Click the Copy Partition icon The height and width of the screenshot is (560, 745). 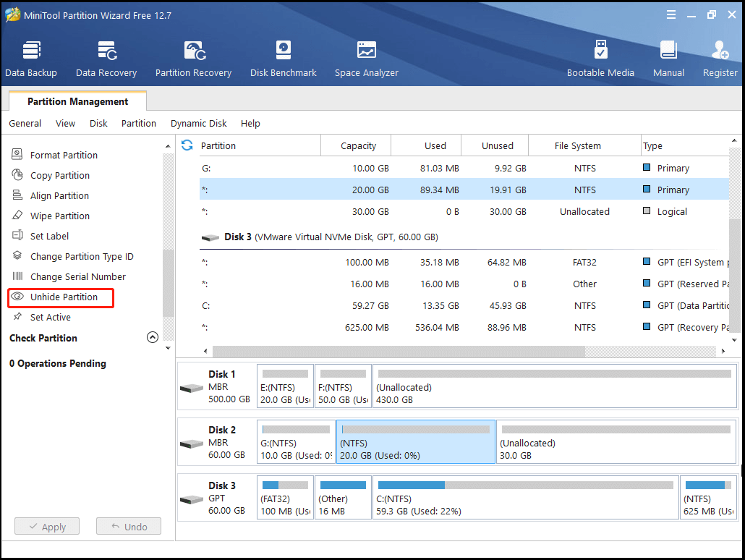coord(17,174)
